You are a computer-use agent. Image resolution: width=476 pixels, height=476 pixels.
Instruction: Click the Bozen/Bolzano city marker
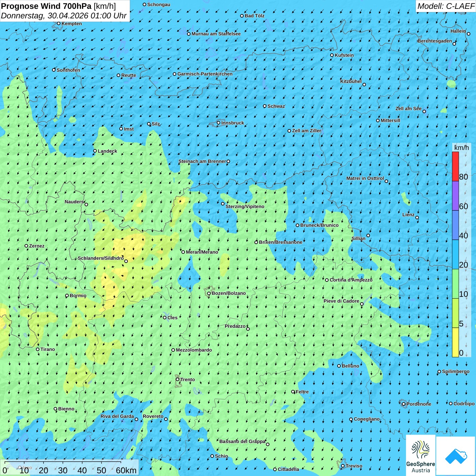pyautogui.click(x=209, y=293)
